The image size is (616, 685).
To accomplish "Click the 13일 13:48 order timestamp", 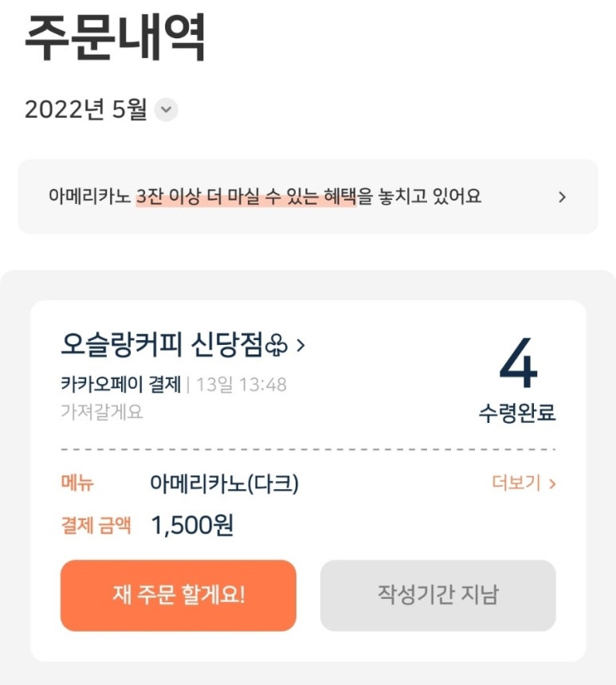I will pyautogui.click(x=241, y=386).
